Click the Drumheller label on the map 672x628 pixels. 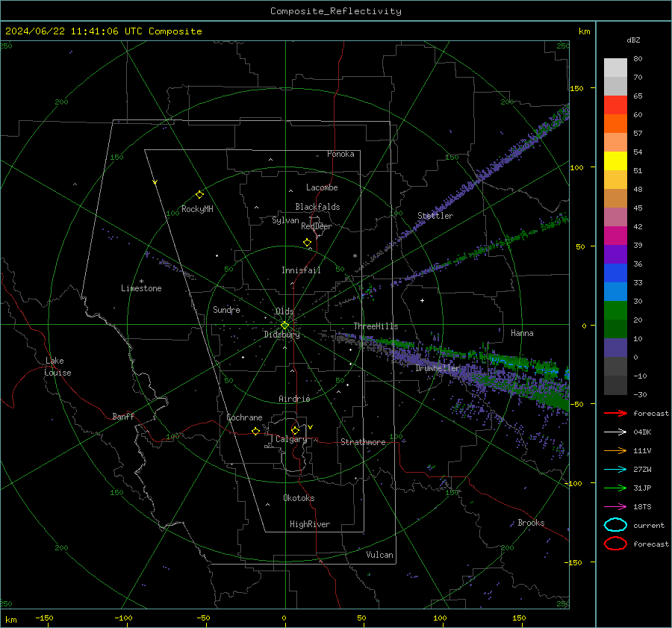(438, 368)
